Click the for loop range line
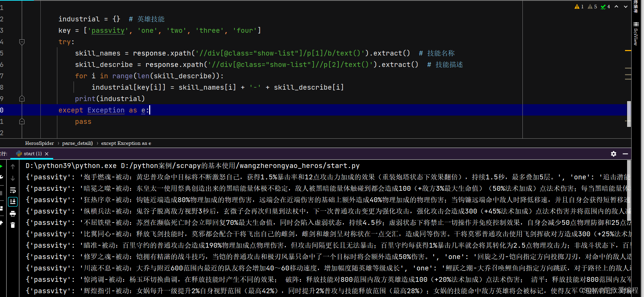 click(149, 76)
